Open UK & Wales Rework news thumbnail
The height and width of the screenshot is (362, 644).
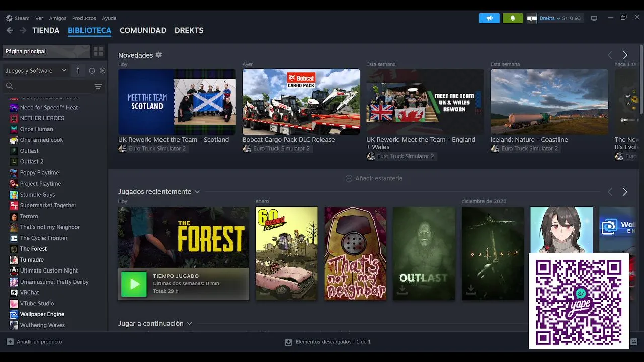tap(425, 102)
